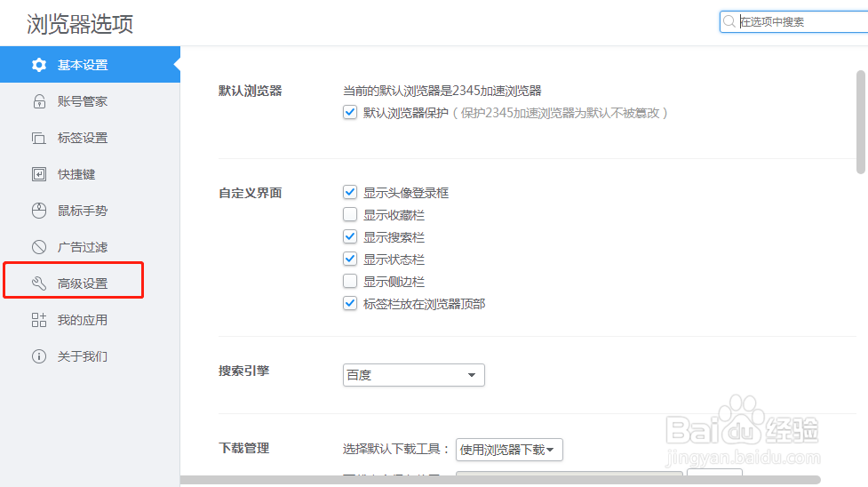Click the 默认浏览器 section label
The image size is (868, 487).
click(x=251, y=91)
